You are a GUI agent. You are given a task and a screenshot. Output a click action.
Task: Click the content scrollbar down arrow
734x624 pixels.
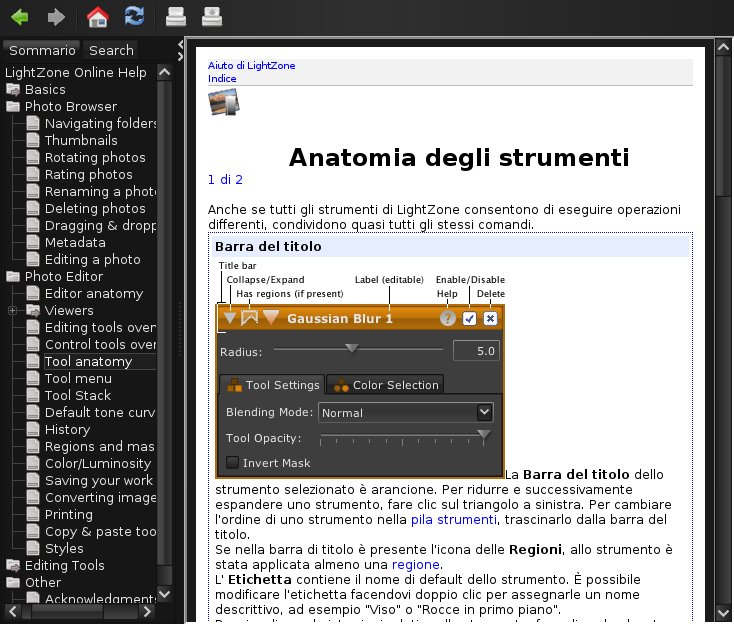tap(723, 613)
